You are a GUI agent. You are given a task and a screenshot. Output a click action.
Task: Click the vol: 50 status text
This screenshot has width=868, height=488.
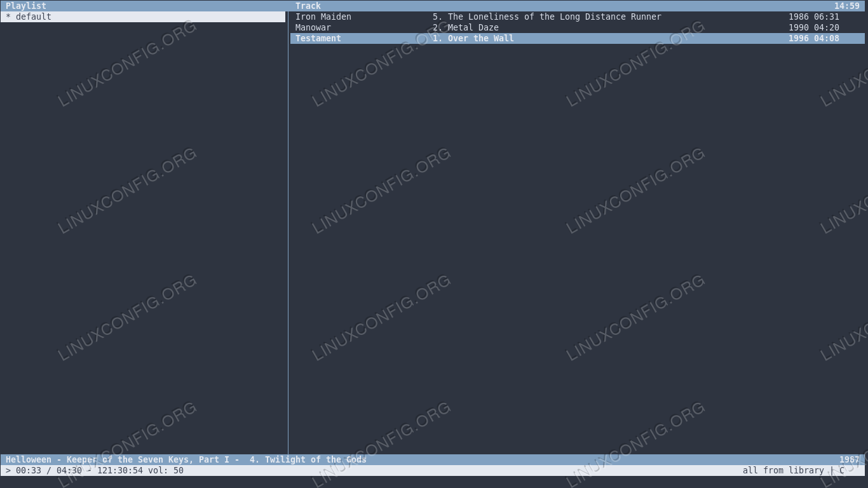[x=166, y=470]
